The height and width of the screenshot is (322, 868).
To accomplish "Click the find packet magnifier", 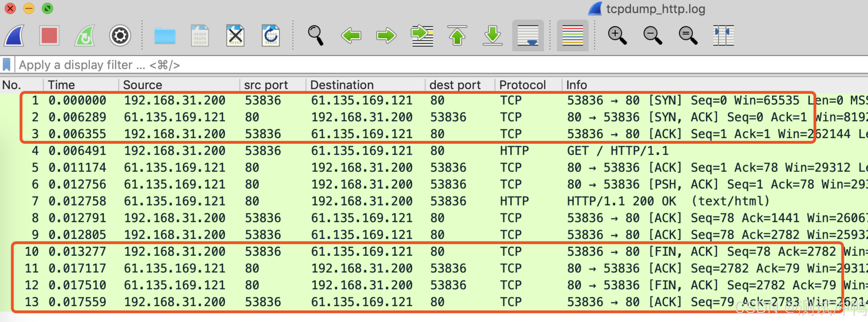I will [316, 35].
